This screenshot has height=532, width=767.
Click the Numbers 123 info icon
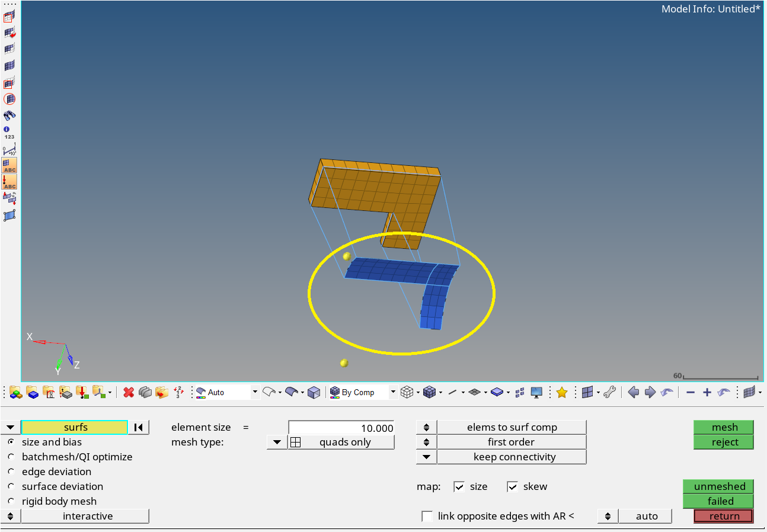point(9,133)
